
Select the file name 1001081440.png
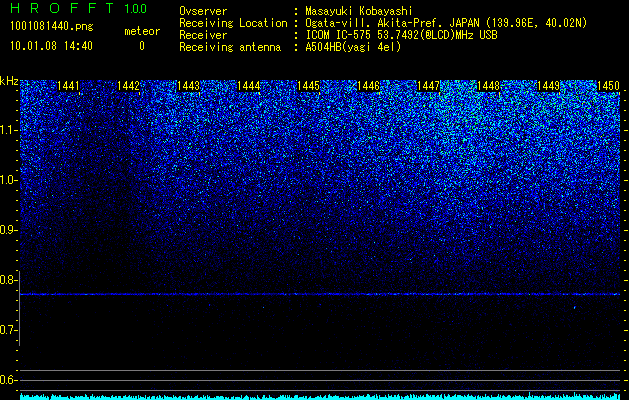pyautogui.click(x=51, y=27)
